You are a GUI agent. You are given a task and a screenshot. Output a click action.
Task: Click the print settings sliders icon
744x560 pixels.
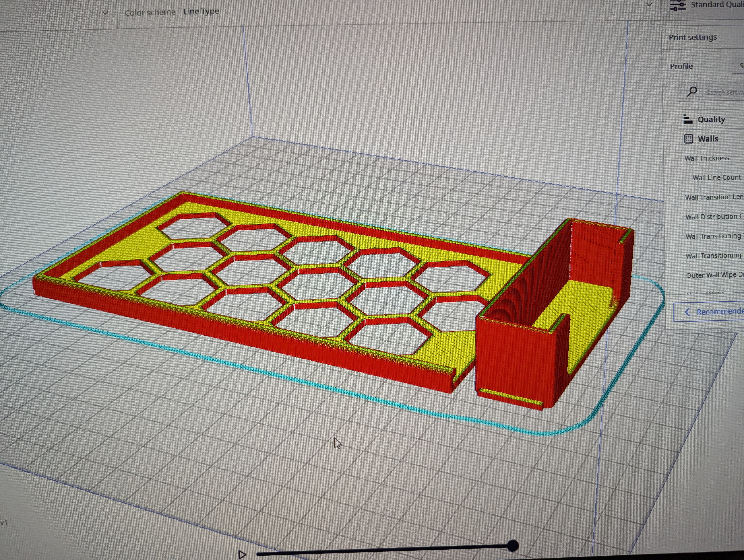click(677, 5)
